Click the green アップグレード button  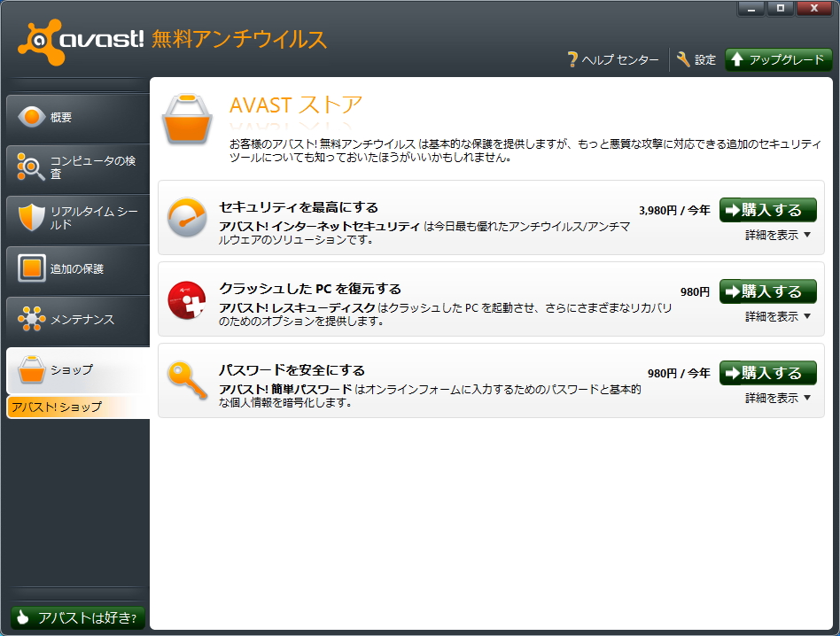(x=777, y=60)
